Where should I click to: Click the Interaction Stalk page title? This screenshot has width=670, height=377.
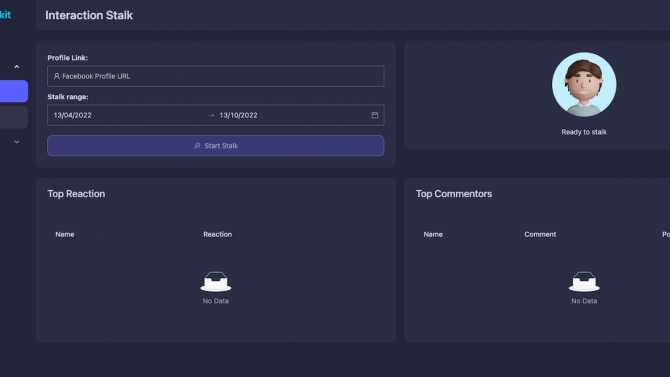coord(89,15)
